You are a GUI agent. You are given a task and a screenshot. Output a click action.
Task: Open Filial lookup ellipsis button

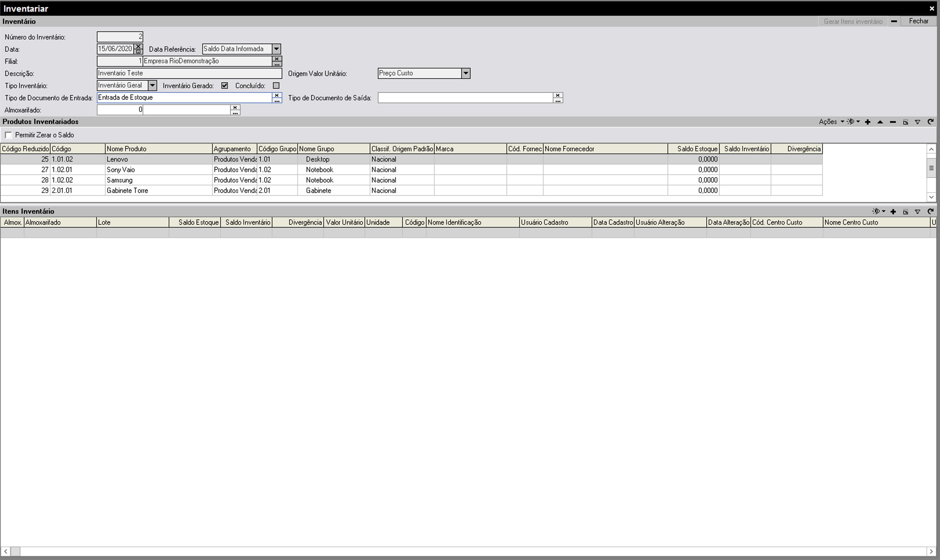pos(277,64)
